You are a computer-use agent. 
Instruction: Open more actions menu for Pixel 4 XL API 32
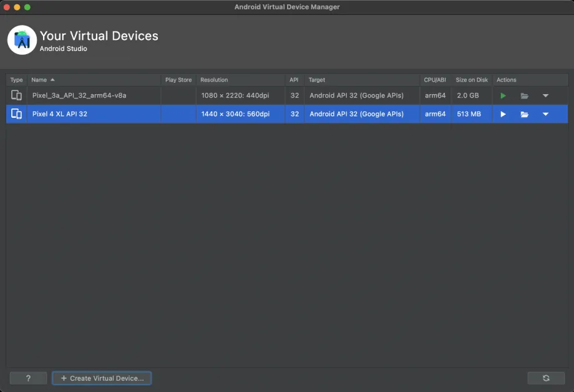pos(545,114)
